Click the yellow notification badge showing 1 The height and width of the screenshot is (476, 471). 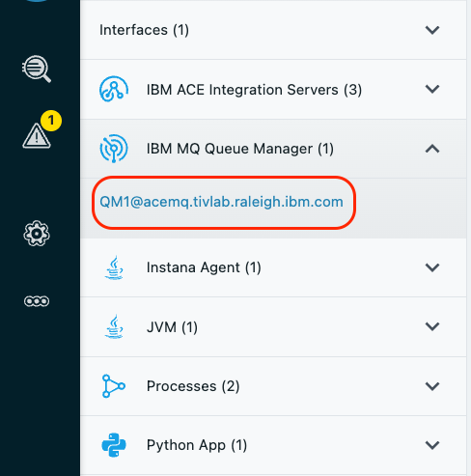click(x=51, y=121)
